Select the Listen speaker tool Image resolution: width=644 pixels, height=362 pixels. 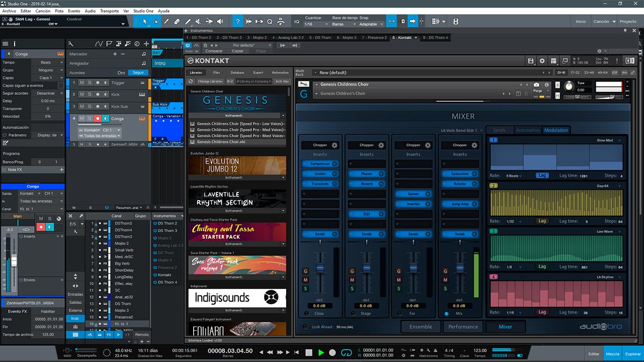tap(220, 21)
